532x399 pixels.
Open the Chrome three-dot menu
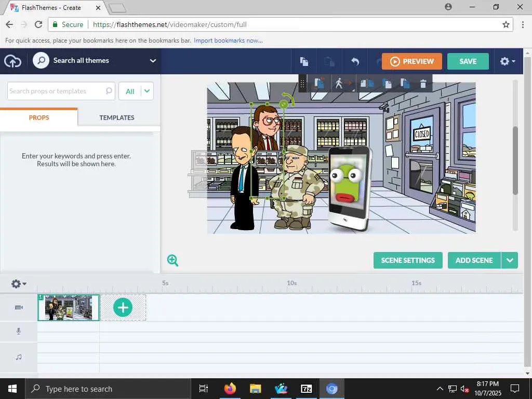523,24
